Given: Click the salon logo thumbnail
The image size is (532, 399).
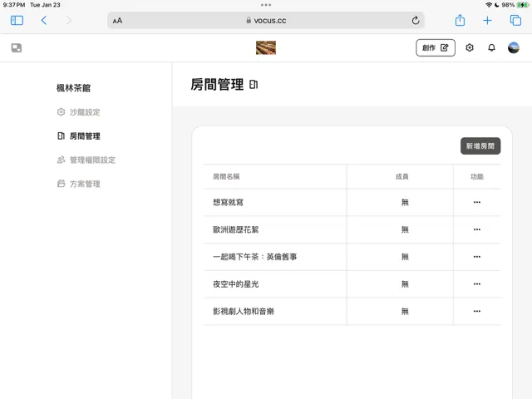Looking at the screenshot, I should (266, 48).
